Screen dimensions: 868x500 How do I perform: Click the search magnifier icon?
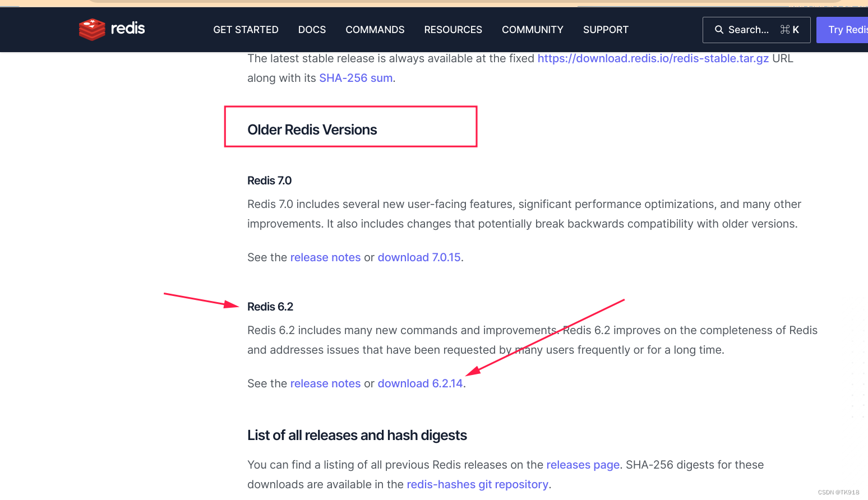tap(719, 30)
